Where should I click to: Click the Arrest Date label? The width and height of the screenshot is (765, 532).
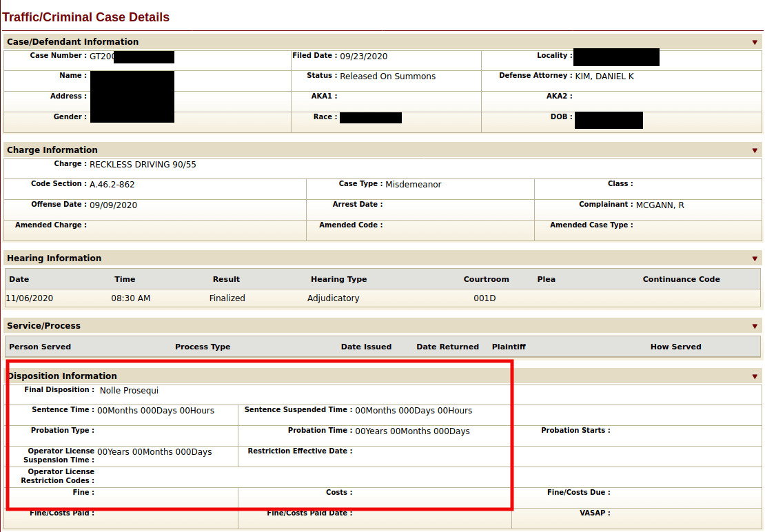click(358, 204)
